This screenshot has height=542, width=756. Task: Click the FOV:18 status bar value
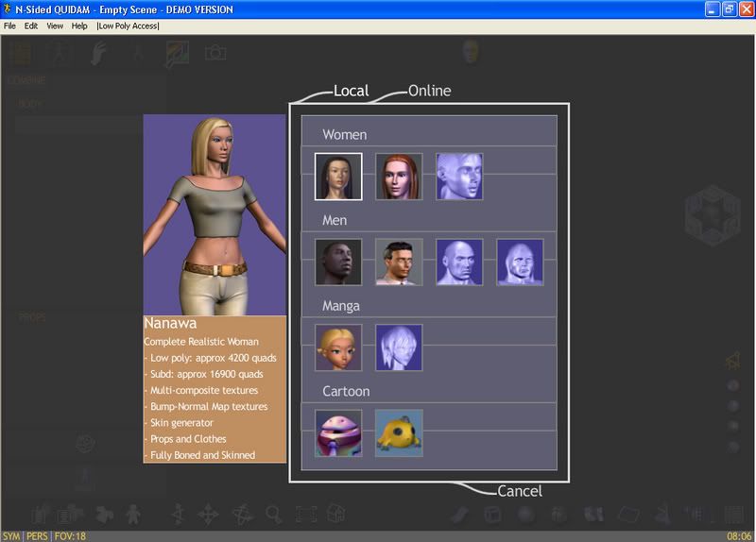pos(70,536)
